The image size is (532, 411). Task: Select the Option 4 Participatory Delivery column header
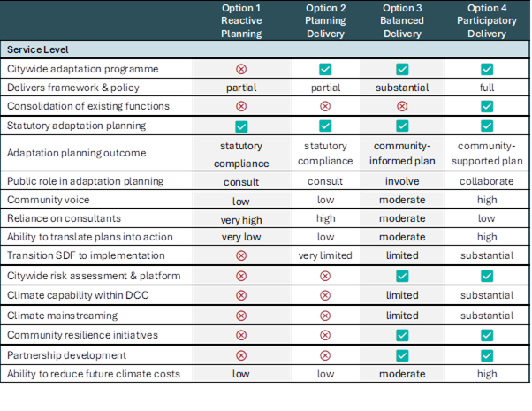coord(487,20)
